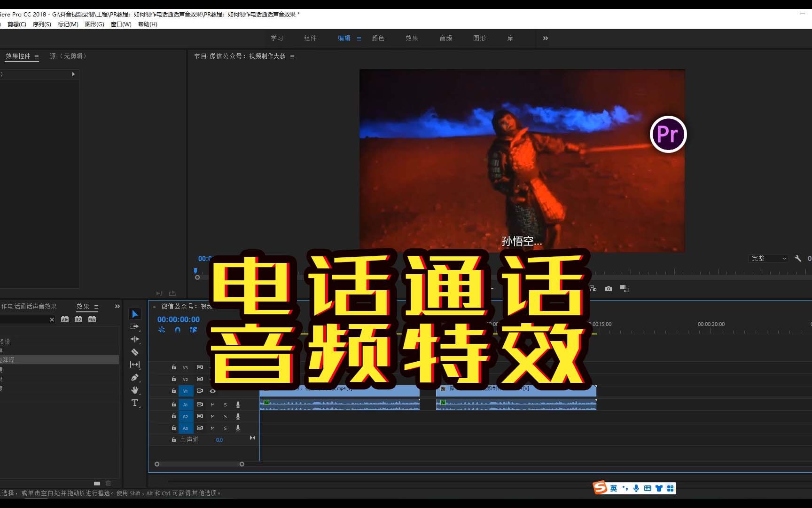This screenshot has height=508, width=812.
Task: Toggle track output eye on V1
Action: tap(212, 391)
